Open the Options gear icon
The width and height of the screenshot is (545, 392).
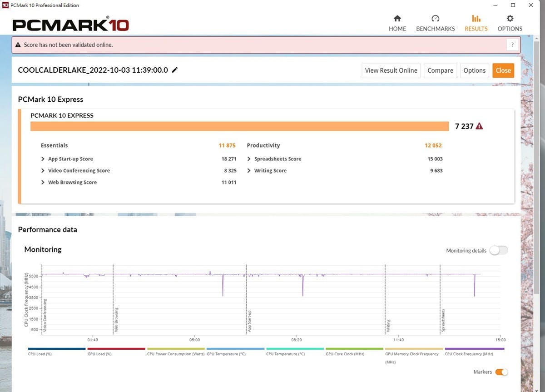coord(510,19)
